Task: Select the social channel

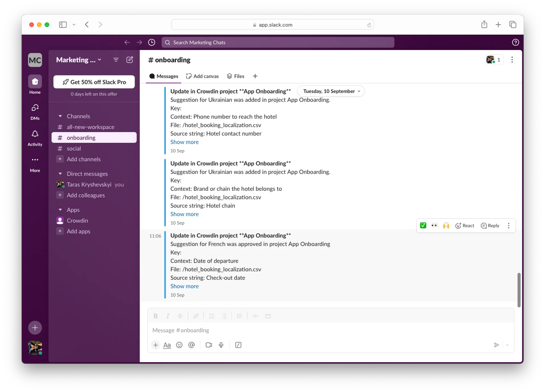Action: point(94,148)
